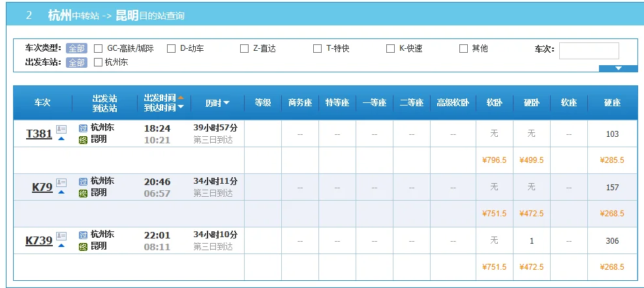Screen dimensions: 644x288
Task: Click the 过 icon beside T381's 杭州东
Action: pos(83,128)
